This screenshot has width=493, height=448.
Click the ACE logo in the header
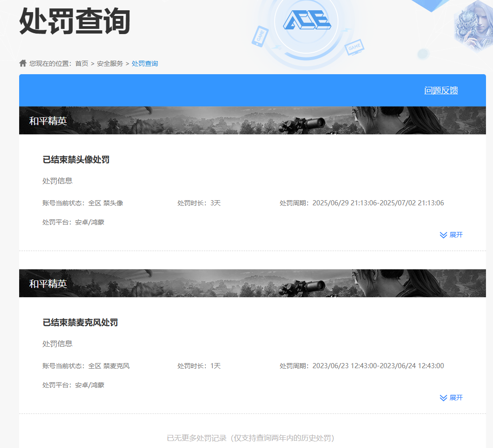pos(307,20)
